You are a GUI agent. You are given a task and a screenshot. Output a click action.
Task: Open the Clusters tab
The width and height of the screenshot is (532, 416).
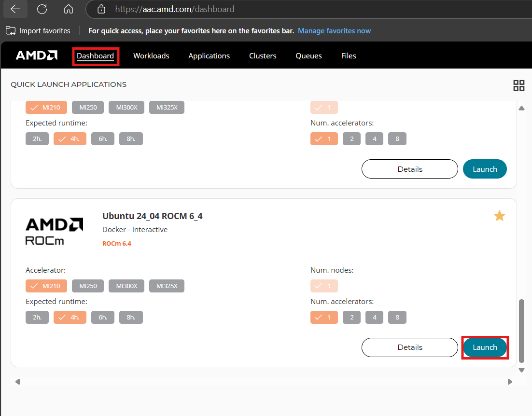point(263,56)
